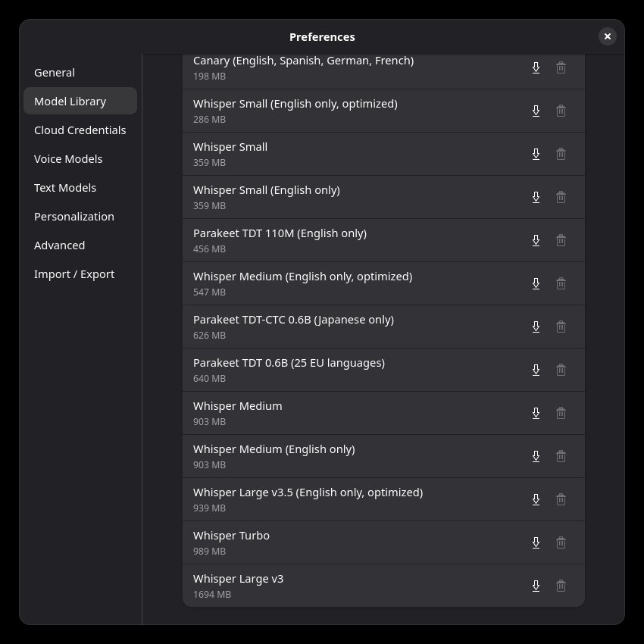The image size is (644, 644).
Task: Delete the Whisper Turbo model
Action: [x=561, y=542]
